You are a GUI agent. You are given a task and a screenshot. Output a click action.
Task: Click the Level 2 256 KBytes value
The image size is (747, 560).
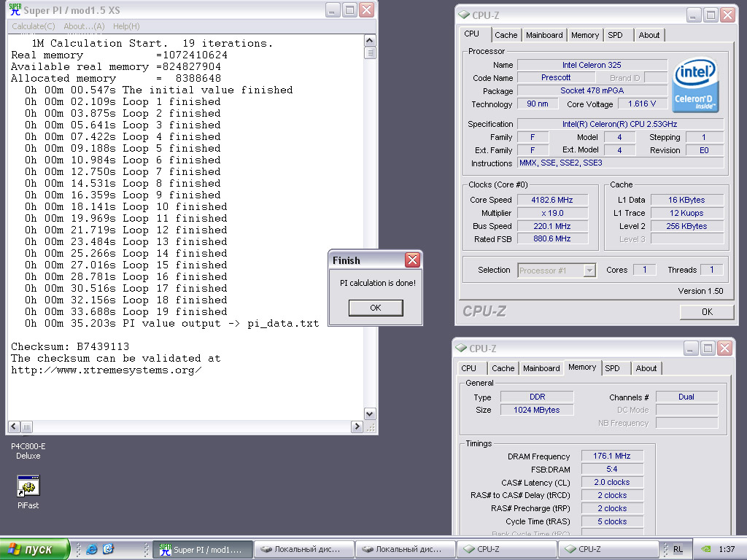687,226
